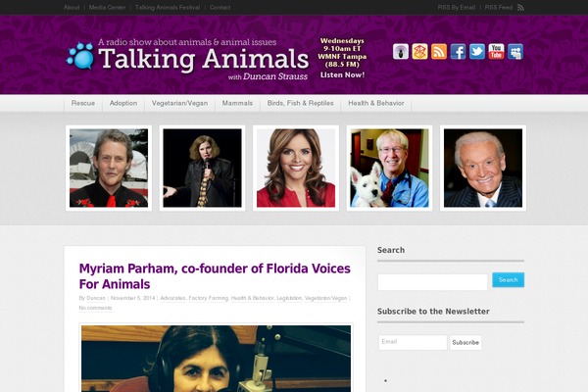Click the post date November 5, 2014
Viewport: 588px width, 392px height.
coord(132,298)
